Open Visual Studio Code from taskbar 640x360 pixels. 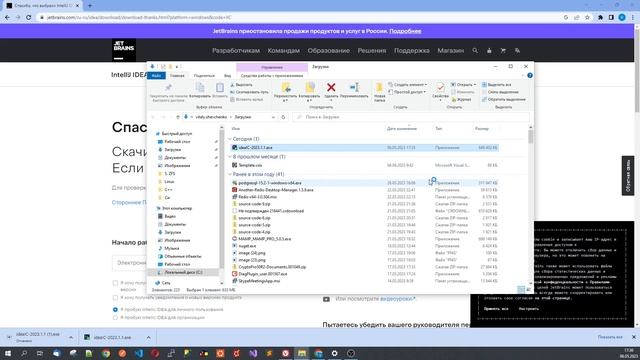(138, 353)
